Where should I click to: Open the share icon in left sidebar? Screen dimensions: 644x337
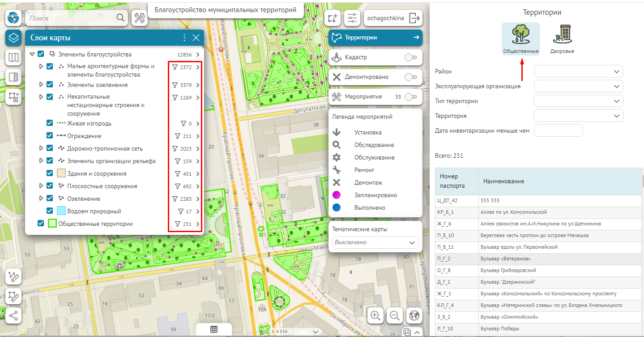click(x=13, y=315)
